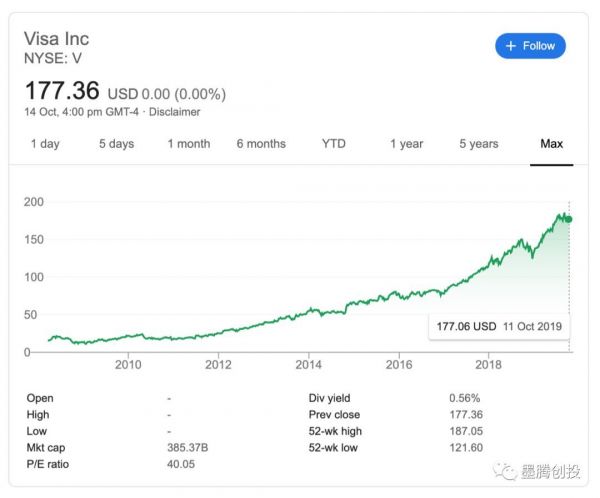600x498 pixels.
Task: Click the Follow button
Action: point(530,46)
